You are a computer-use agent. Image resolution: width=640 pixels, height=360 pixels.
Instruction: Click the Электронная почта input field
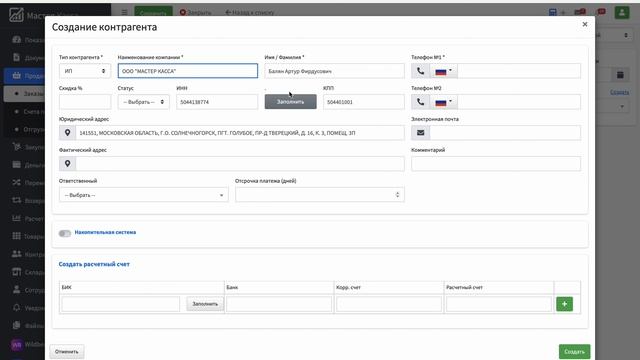point(505,133)
